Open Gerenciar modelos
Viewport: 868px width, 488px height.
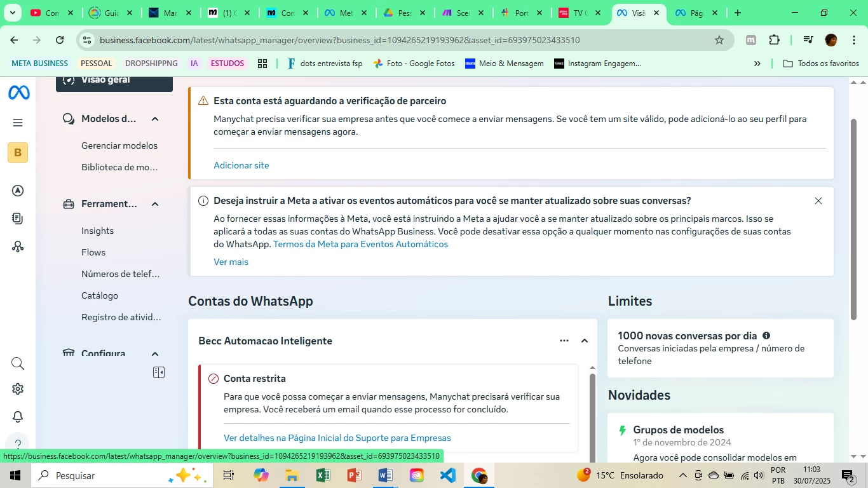[119, 146]
